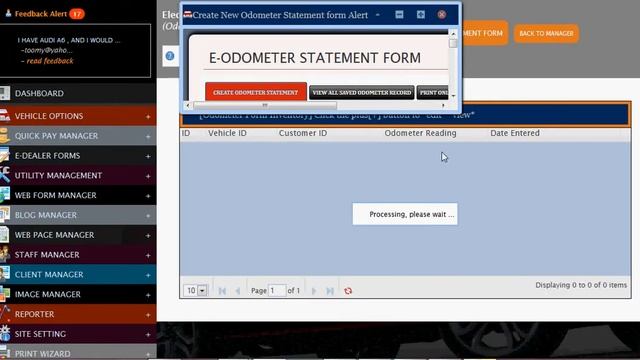Viewport: 640px width, 360px height.
Task: Sort by Customer ID column header
Action: pos(303,133)
